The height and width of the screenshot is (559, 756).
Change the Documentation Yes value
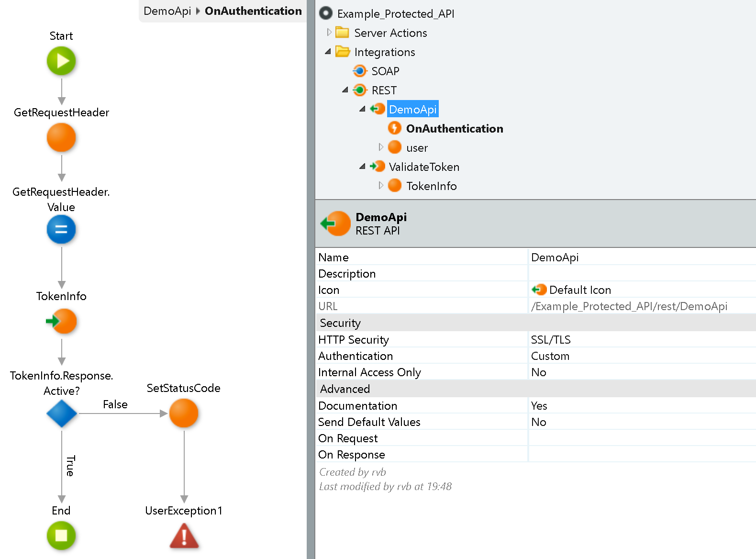coord(642,405)
